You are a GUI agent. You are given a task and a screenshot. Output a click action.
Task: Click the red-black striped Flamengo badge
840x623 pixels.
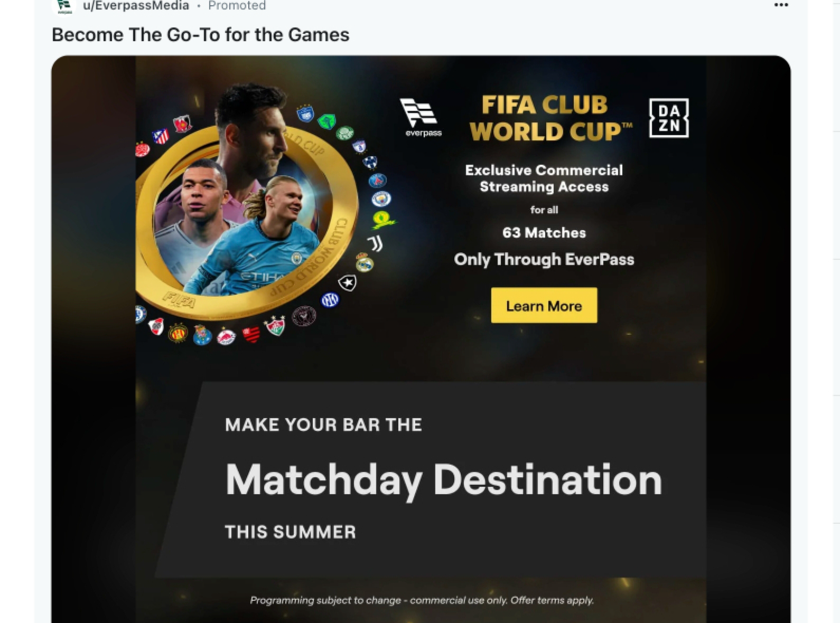[x=251, y=334]
